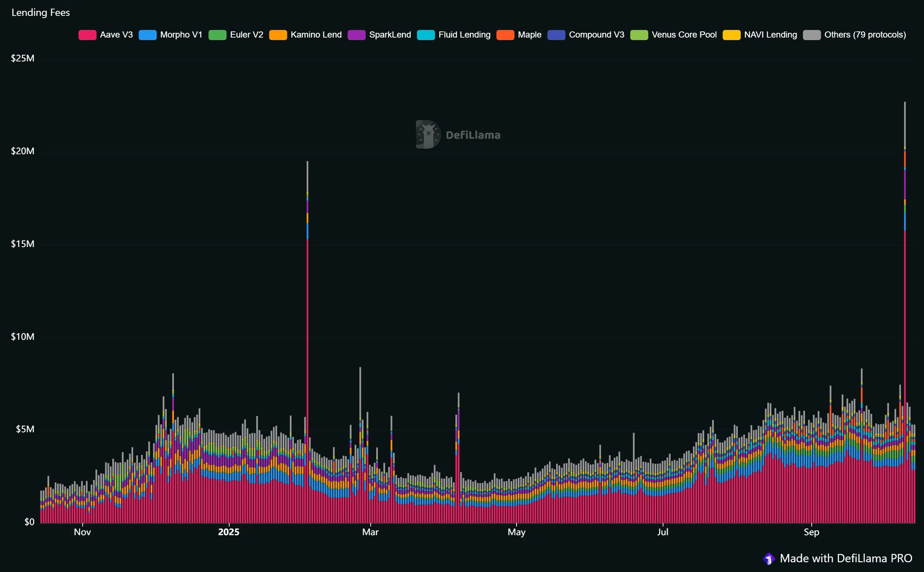
Task: Click the 2025 x-axis label
Action: (228, 532)
